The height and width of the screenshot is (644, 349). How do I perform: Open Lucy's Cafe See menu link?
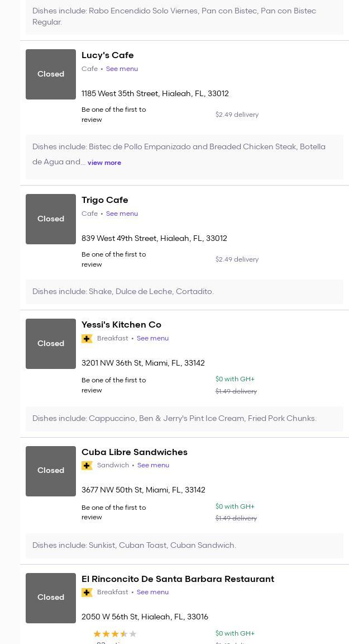click(122, 69)
